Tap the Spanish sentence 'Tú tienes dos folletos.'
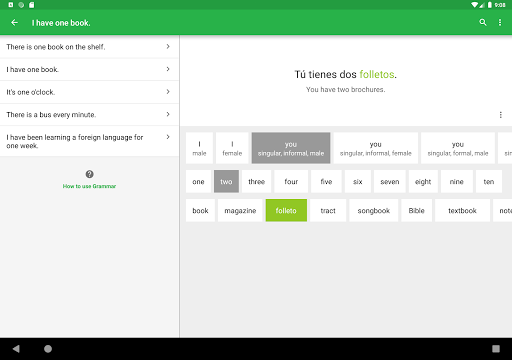Image resolution: width=512 pixels, height=360 pixels. pos(345,74)
